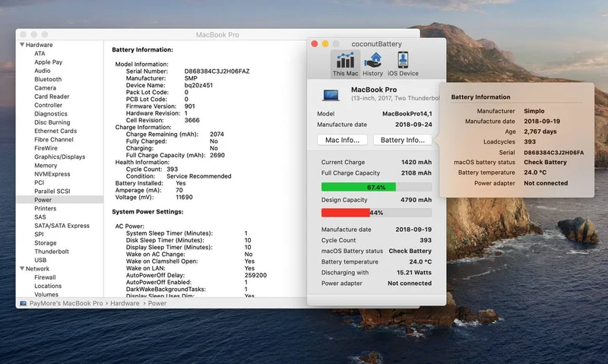Click the Voltage value 11690
Image resolution: width=608 pixels, height=364 pixels.
(184, 197)
